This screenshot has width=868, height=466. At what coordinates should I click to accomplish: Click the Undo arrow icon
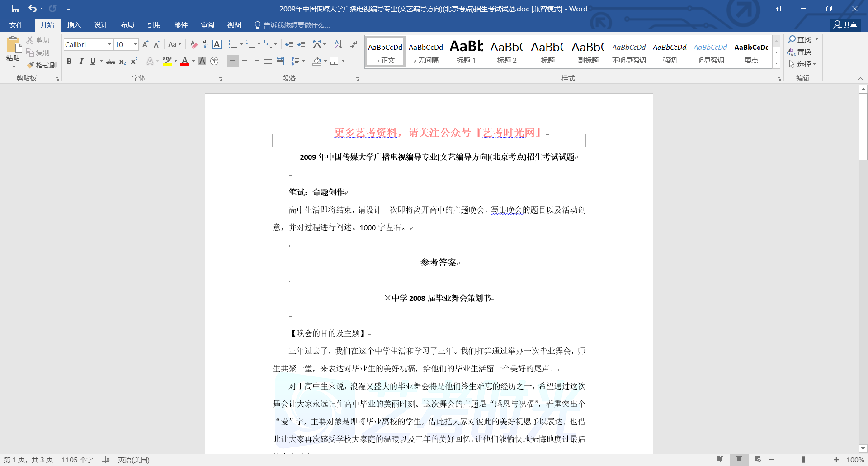point(32,9)
